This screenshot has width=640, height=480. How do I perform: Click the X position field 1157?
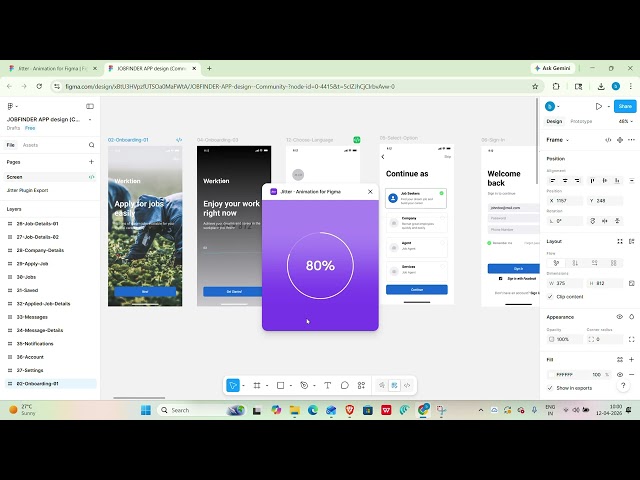[564, 201]
